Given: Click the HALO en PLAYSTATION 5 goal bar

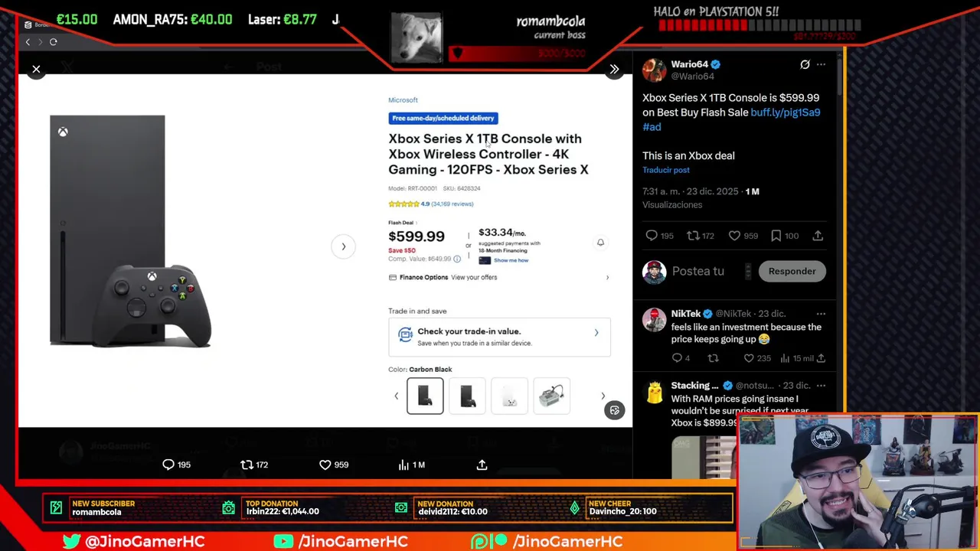Looking at the screenshot, I should pos(759,25).
